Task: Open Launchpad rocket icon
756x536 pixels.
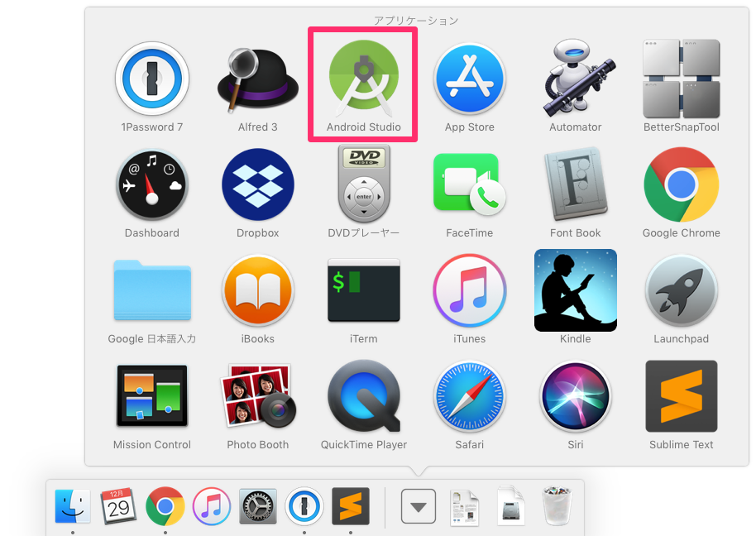Action: 681,290
